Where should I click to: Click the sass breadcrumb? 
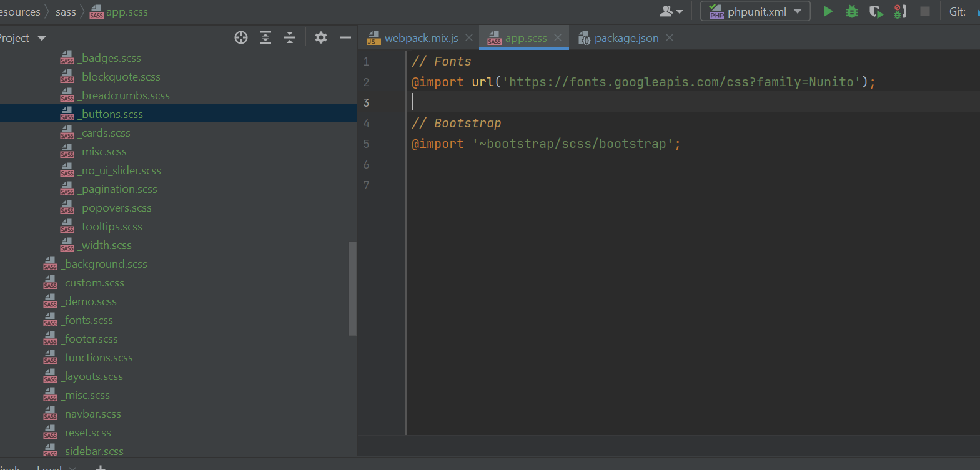(66, 12)
